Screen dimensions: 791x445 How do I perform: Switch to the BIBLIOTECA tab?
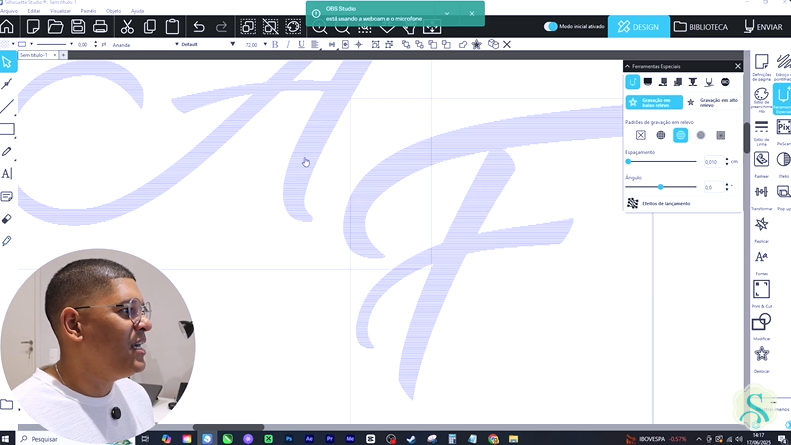701,27
